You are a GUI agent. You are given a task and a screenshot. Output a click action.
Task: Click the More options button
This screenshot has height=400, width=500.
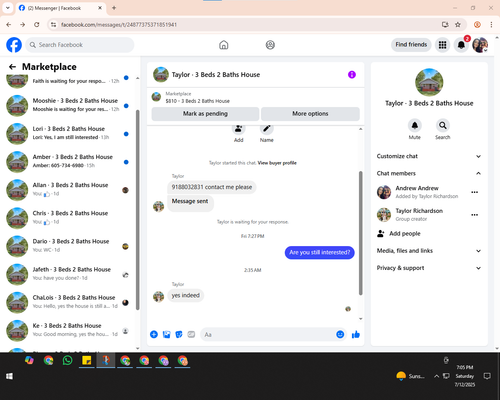click(310, 114)
